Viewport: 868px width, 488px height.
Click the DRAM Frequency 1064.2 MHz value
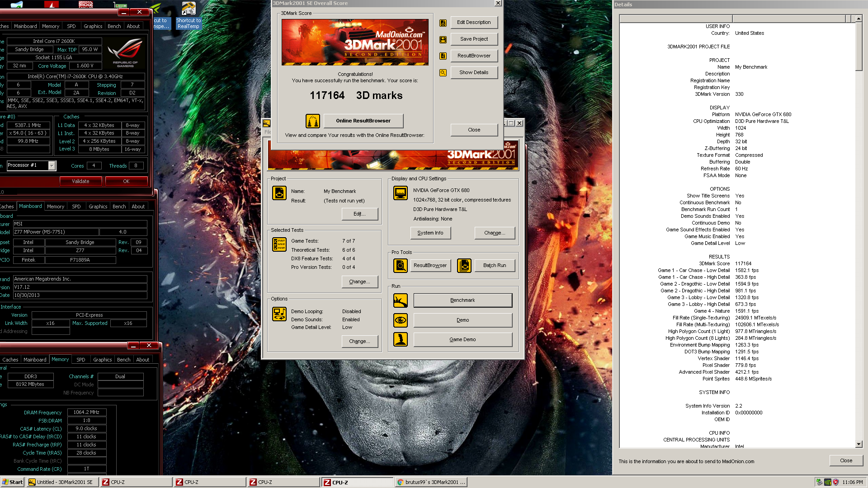[x=87, y=413]
